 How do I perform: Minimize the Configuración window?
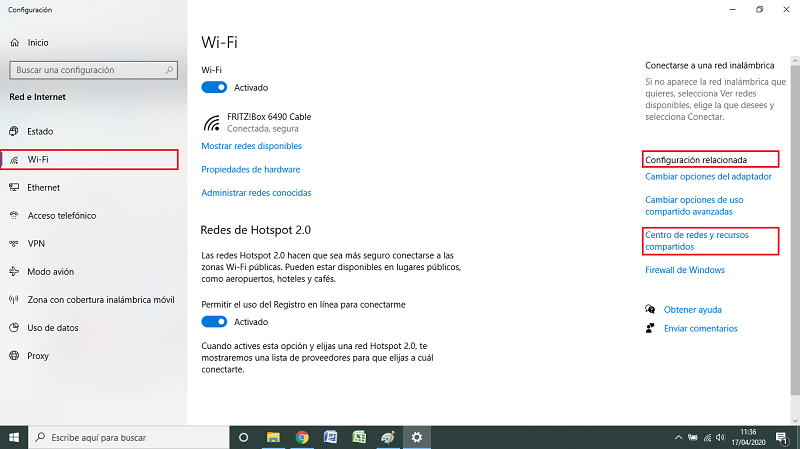point(733,9)
